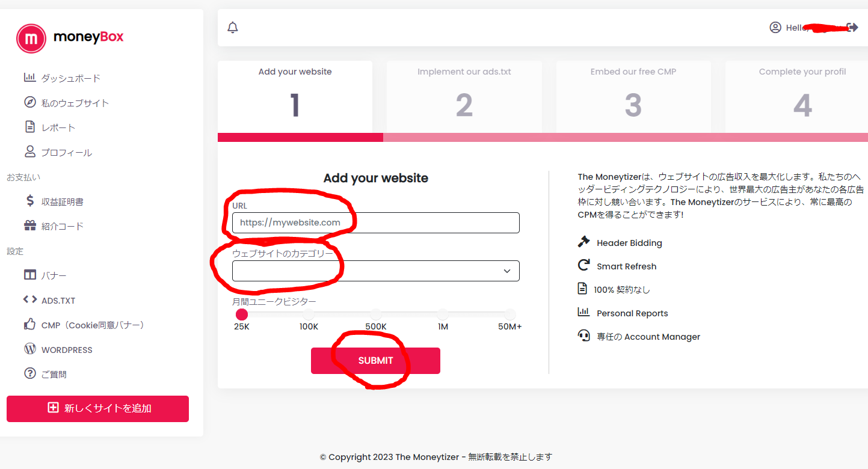Set the visitor slider to 50M+
The image size is (868, 469).
[x=510, y=314]
